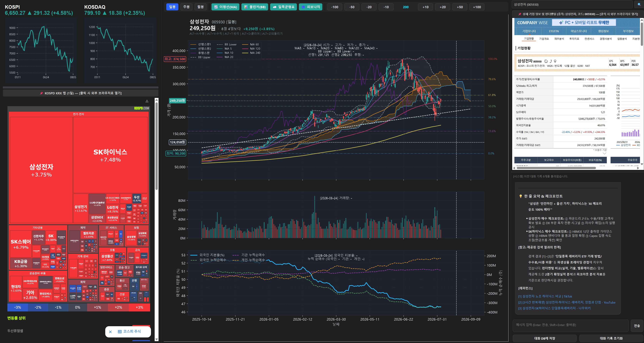Toggle MA 240 legend series visibility

(x=251, y=53)
